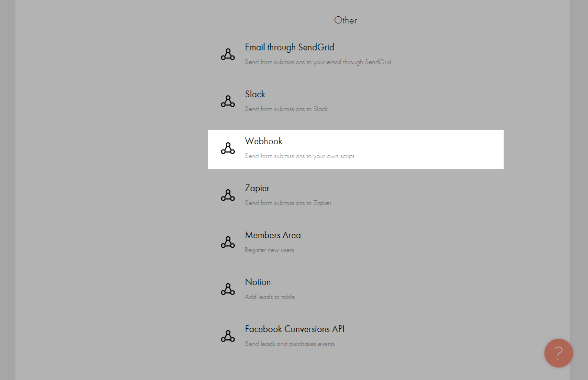Click the 'Add leads to table' description
Screen dimensions: 588x380
click(x=270, y=297)
